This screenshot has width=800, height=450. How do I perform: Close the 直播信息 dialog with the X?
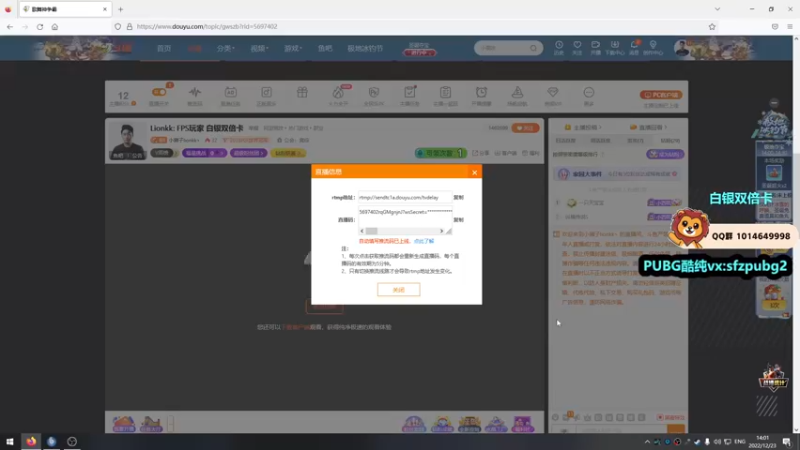click(x=474, y=172)
